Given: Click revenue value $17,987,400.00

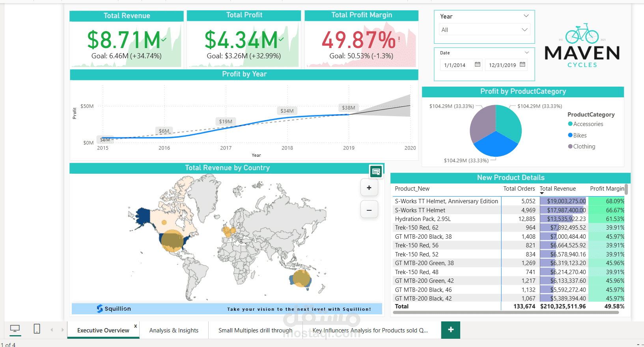Looking at the screenshot, I should [566, 210].
